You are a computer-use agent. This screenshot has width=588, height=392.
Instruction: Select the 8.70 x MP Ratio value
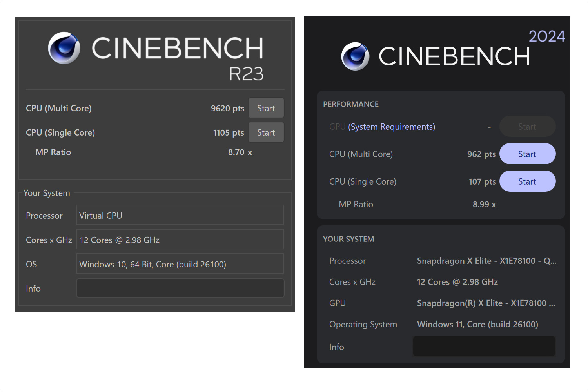[x=240, y=152]
